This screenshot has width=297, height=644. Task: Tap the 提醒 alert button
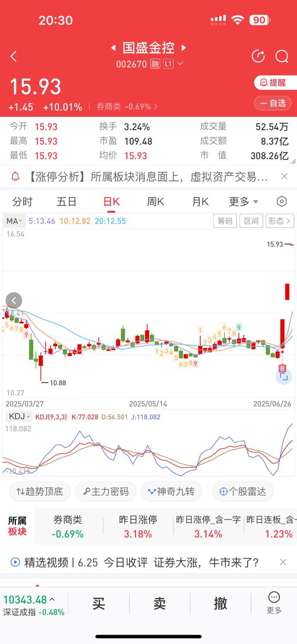click(x=275, y=82)
